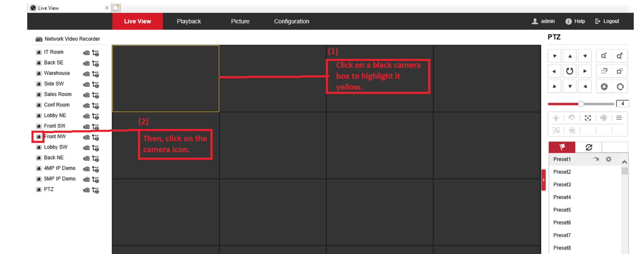
Task: Toggle live view for Lobby SW camera icon
Action: pyautogui.click(x=39, y=147)
